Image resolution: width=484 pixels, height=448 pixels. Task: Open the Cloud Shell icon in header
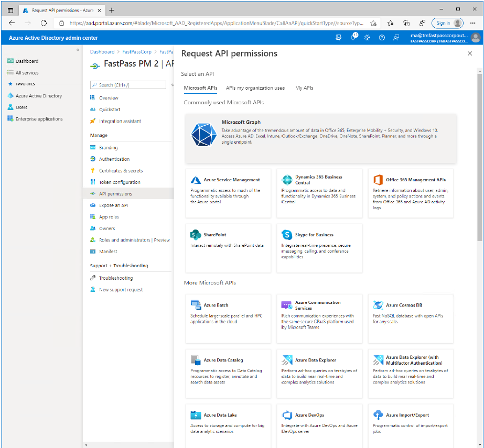click(x=338, y=37)
